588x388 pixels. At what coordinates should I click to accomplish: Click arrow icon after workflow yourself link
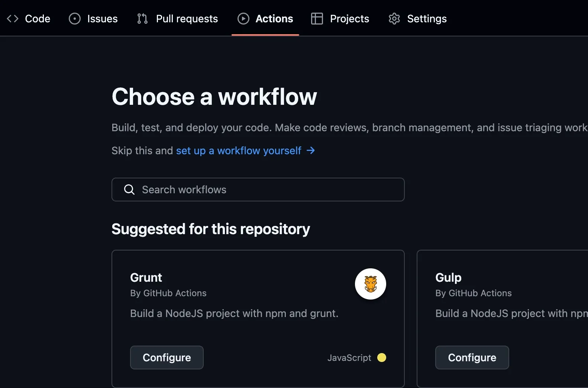tap(311, 151)
